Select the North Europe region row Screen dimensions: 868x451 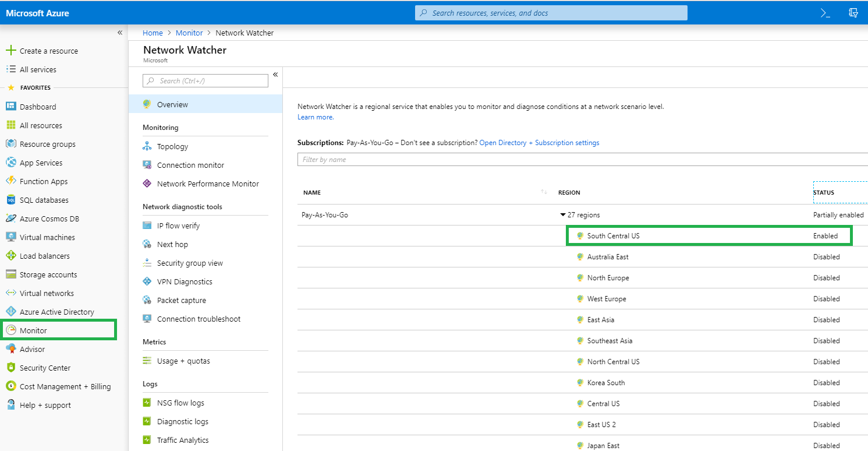click(x=582, y=278)
